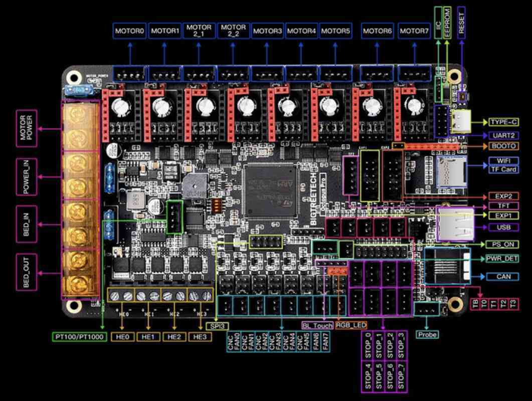The image size is (532, 401).
Task: Click the boxed HE3 label below the board
Action: click(x=200, y=337)
